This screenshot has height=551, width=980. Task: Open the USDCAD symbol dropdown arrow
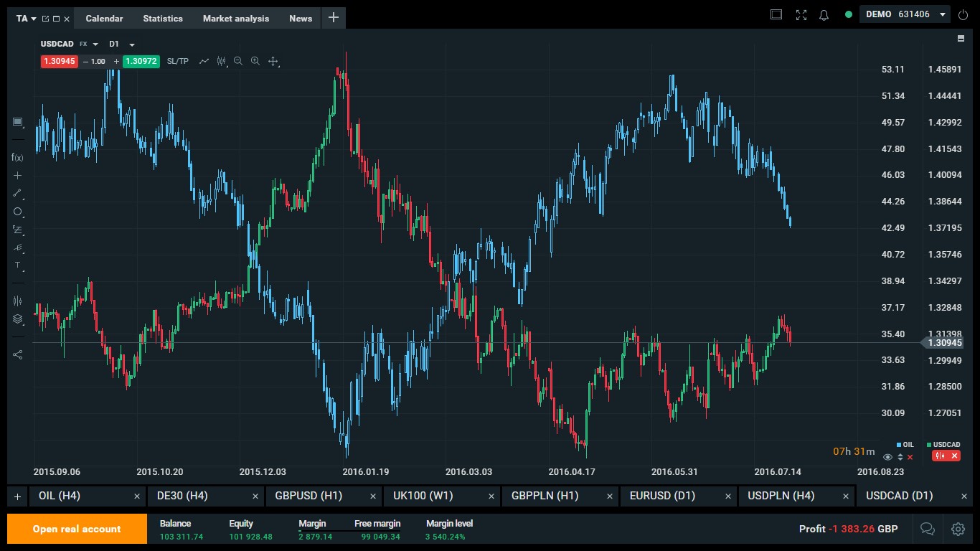tap(95, 44)
